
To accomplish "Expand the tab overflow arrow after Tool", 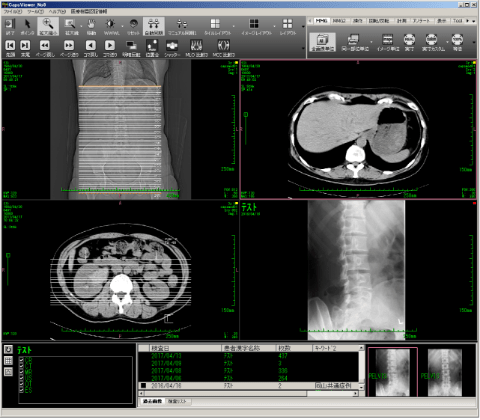I will coord(467,21).
